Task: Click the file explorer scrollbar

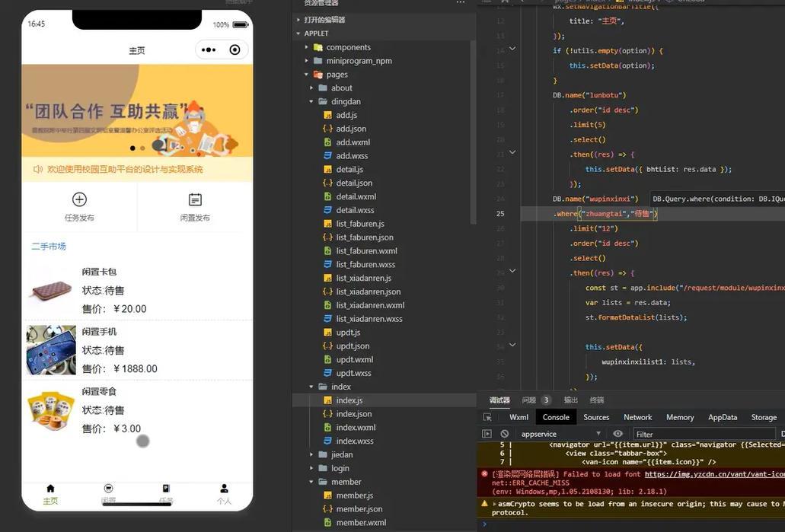Action: pos(473,132)
